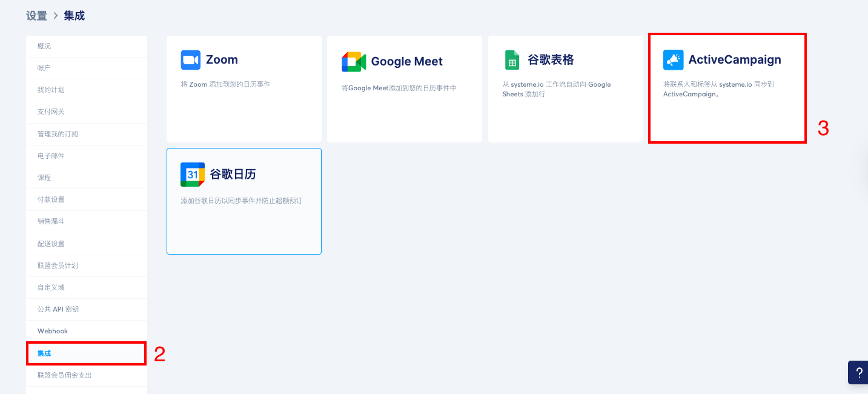The height and width of the screenshot is (394, 868).
Task: Open 联盟会员佣金支出 page
Action: (x=87, y=375)
